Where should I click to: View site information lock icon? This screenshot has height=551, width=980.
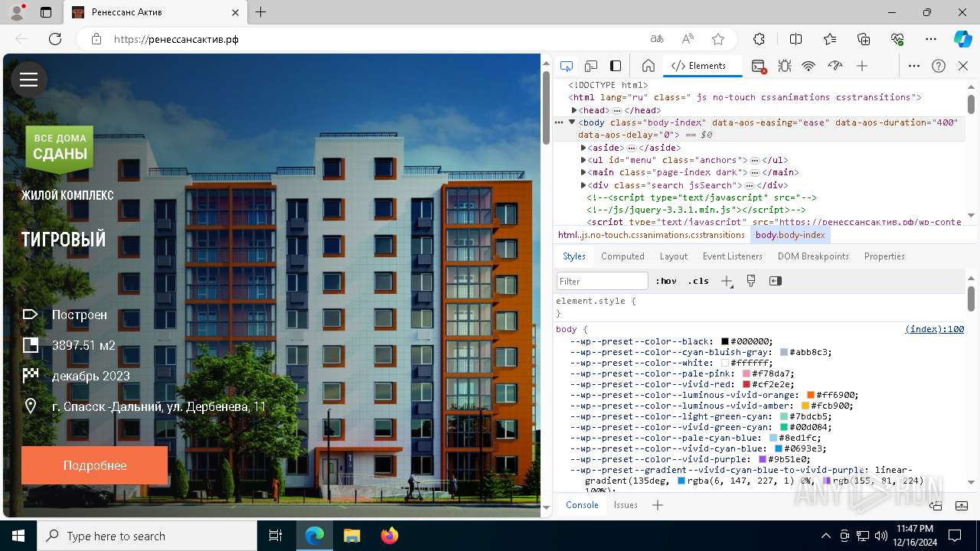[x=96, y=39]
